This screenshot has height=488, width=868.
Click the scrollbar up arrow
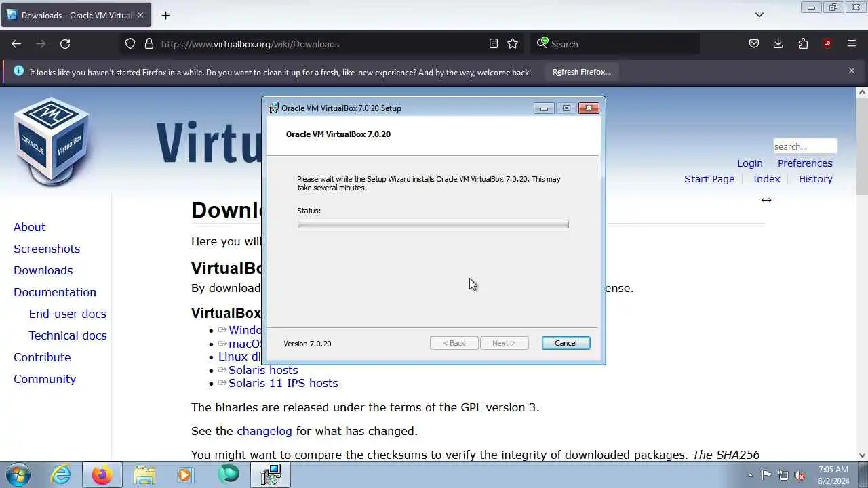[863, 92]
